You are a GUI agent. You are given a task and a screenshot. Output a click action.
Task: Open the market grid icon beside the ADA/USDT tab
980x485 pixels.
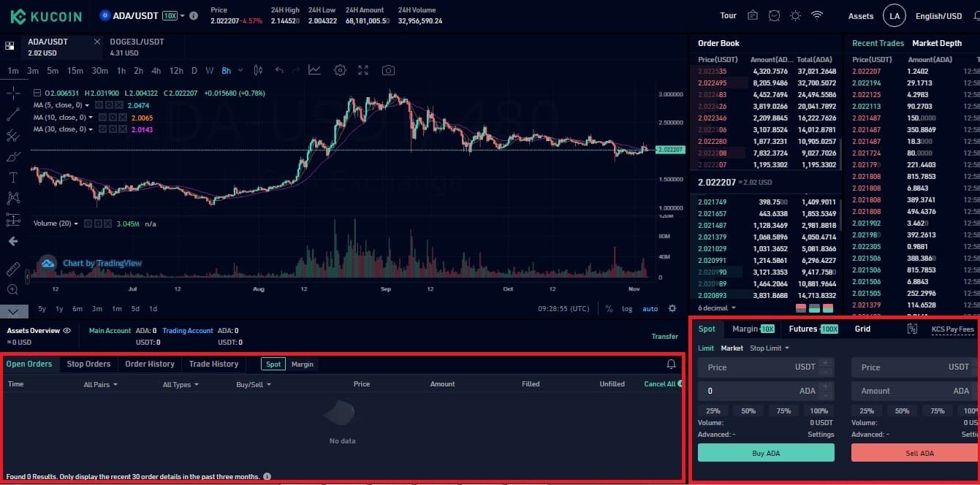click(x=10, y=46)
